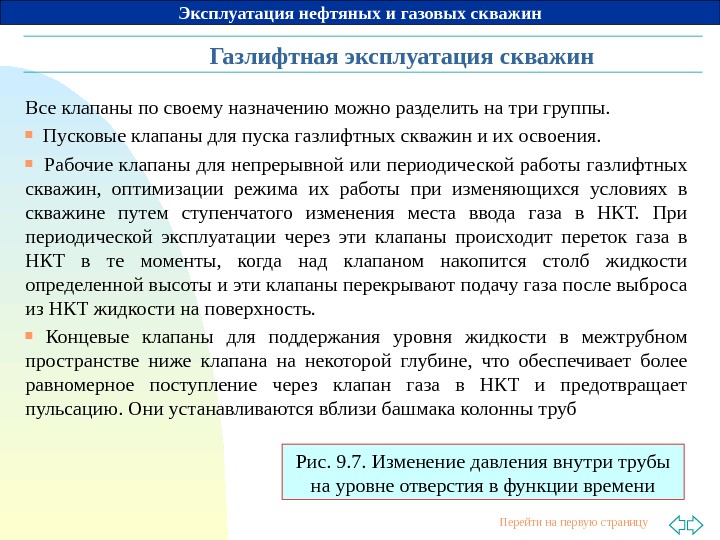Click the right arrow for next slide
The height and width of the screenshot is (540, 720).
click(695, 524)
